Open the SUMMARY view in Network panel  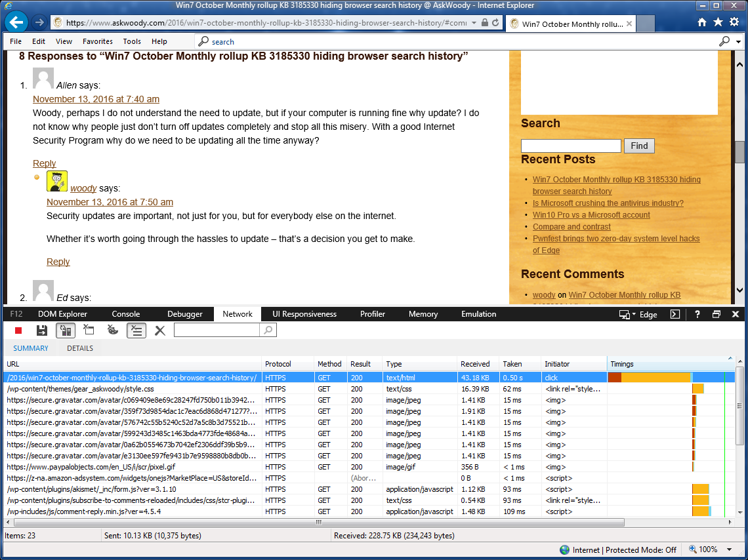pyautogui.click(x=31, y=348)
